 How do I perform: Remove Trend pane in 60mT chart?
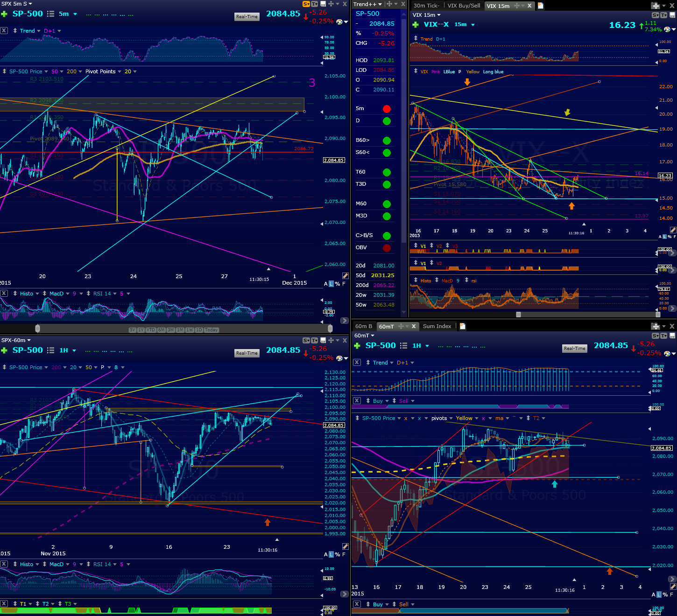click(x=357, y=362)
